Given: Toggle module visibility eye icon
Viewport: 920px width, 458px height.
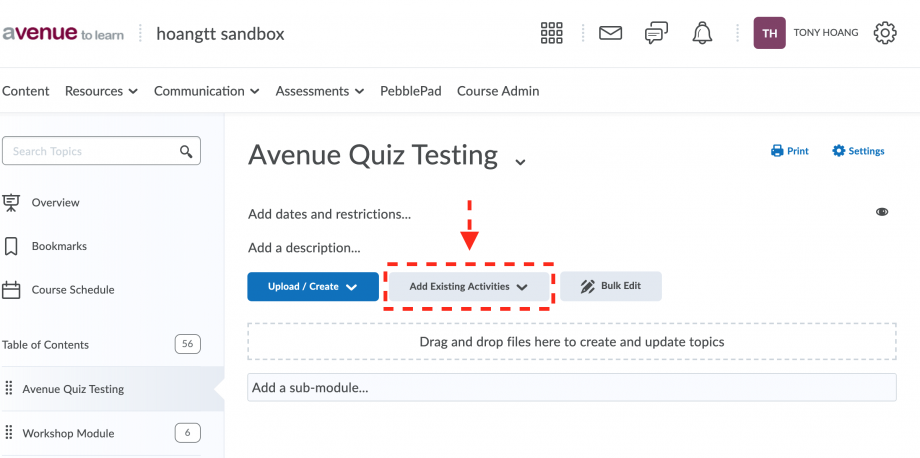Looking at the screenshot, I should coord(882,212).
